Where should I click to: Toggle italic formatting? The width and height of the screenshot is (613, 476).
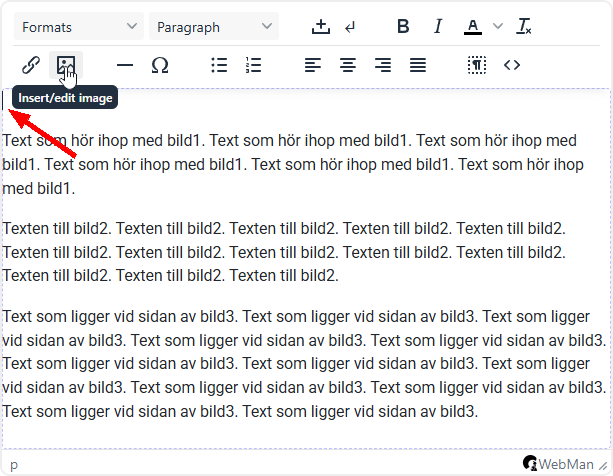[x=437, y=27]
